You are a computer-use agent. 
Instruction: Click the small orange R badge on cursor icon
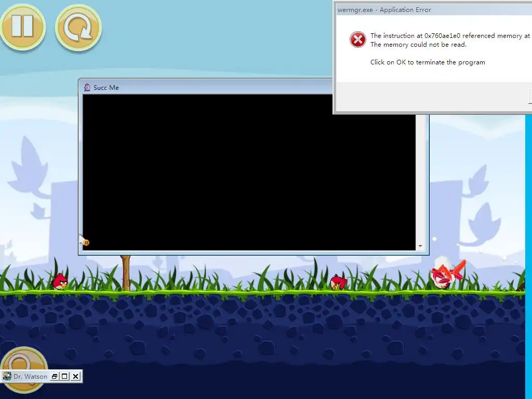point(86,243)
